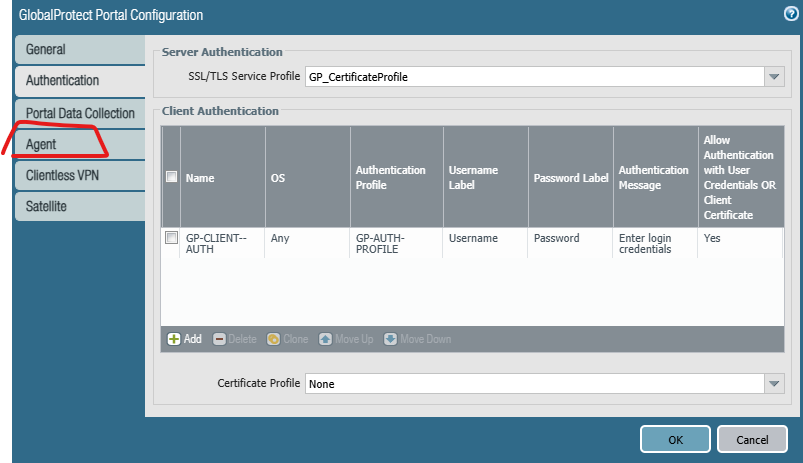This screenshot has width=803, height=463.
Task: Click the SSL/TLS Service Profile field GP_CertificateProfile
Action: point(535,77)
